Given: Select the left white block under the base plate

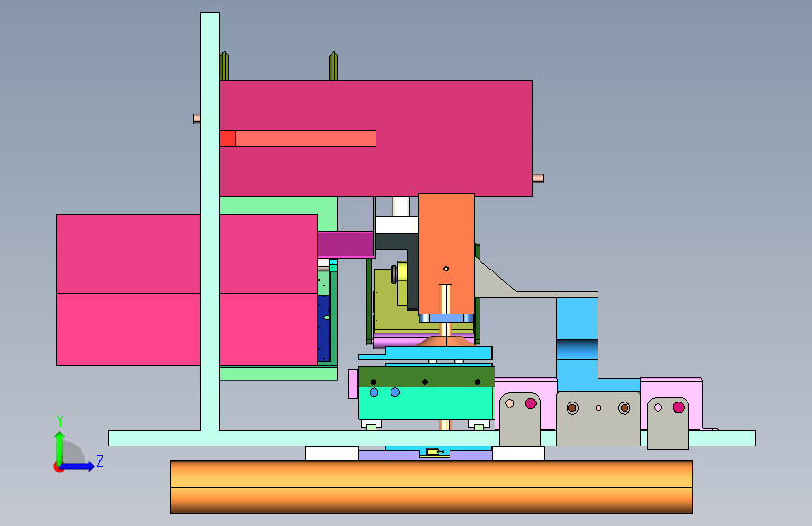Looking at the screenshot, I should pos(332,454).
